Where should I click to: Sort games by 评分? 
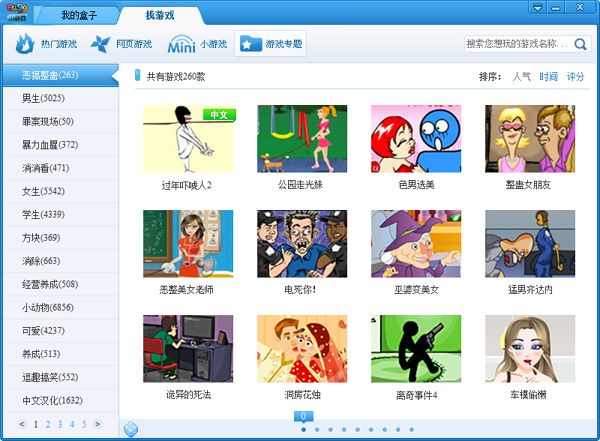click(x=575, y=76)
